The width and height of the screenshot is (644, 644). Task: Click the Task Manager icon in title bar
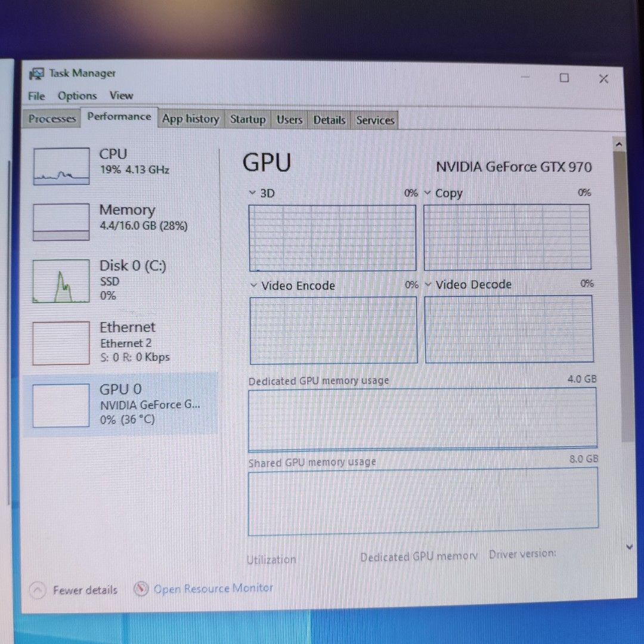[38, 73]
